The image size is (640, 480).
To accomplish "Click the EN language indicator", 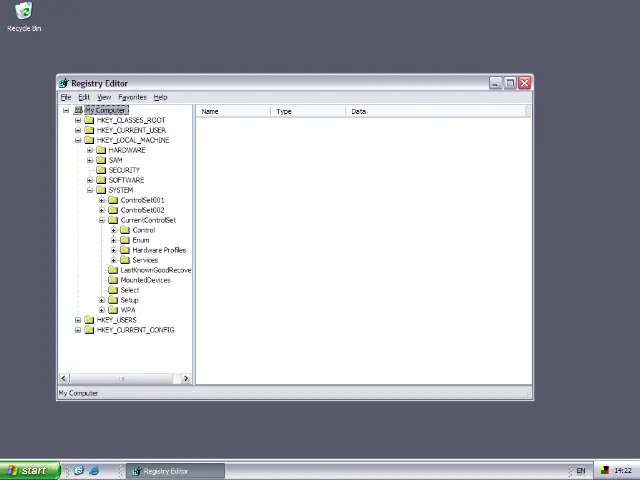I will pyautogui.click(x=580, y=471).
